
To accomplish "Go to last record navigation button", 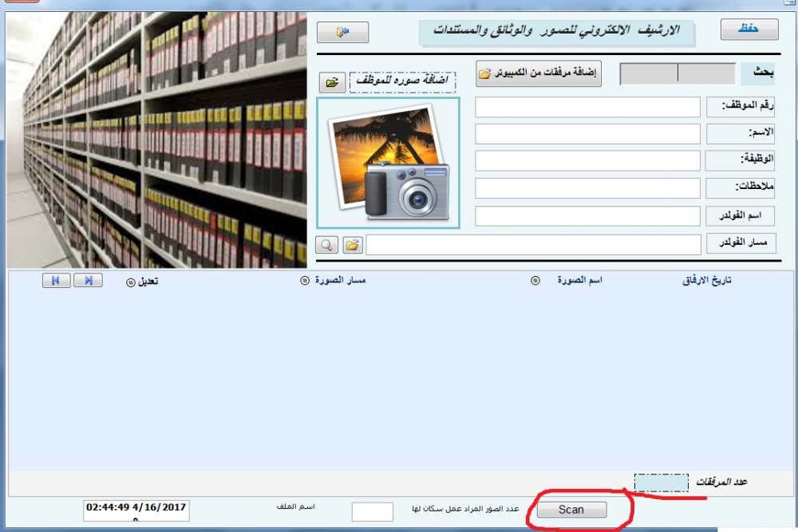I will pyautogui.click(x=88, y=281).
